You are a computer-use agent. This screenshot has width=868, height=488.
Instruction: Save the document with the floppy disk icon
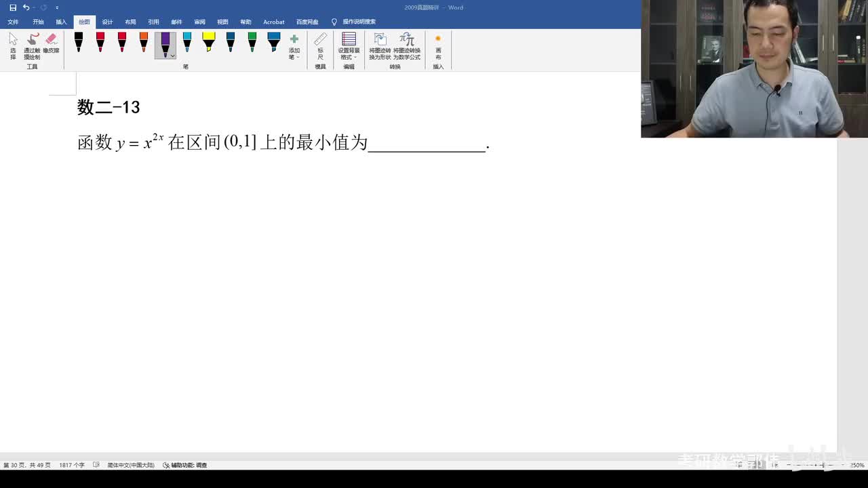coord(13,7)
